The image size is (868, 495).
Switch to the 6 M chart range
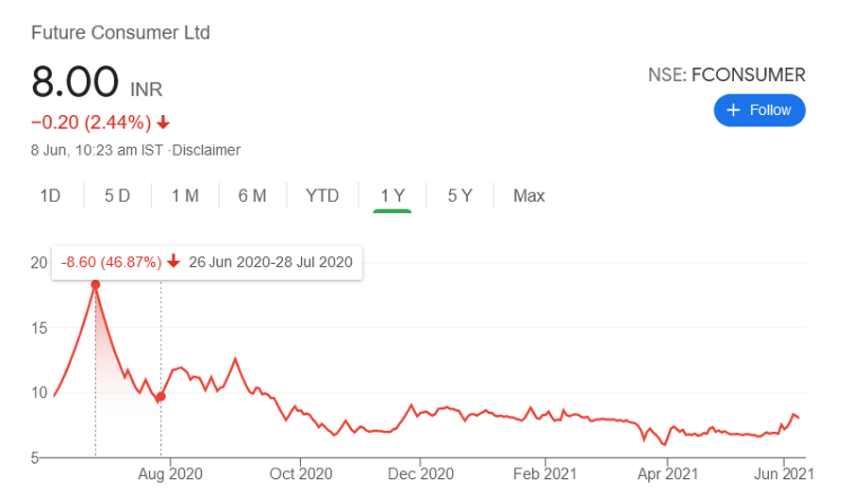[253, 196]
